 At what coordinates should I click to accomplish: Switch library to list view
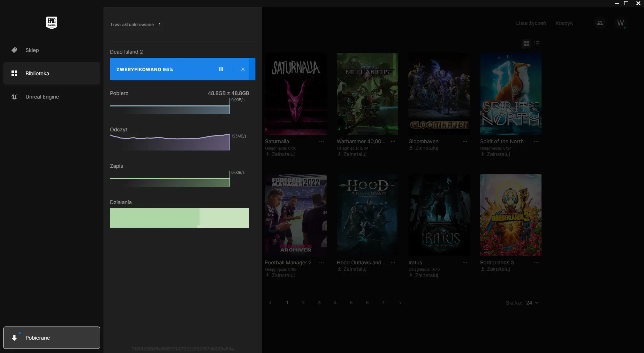[x=537, y=44]
